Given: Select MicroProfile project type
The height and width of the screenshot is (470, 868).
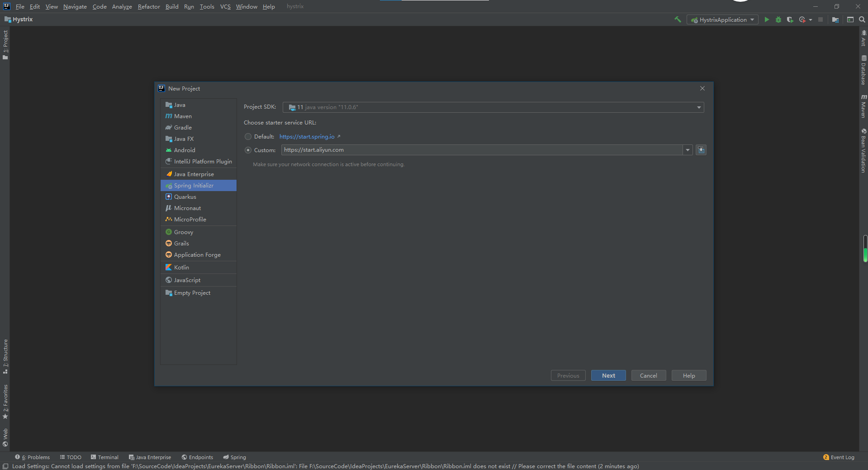Looking at the screenshot, I should [199, 219].
